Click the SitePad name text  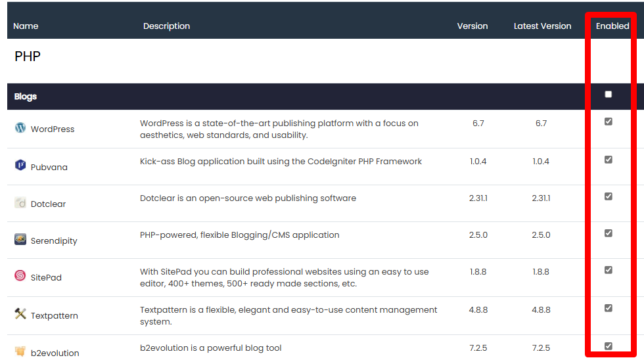click(x=46, y=277)
